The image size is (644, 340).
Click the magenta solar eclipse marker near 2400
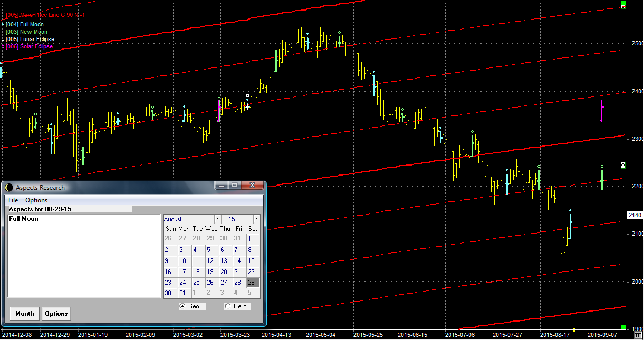(x=602, y=92)
